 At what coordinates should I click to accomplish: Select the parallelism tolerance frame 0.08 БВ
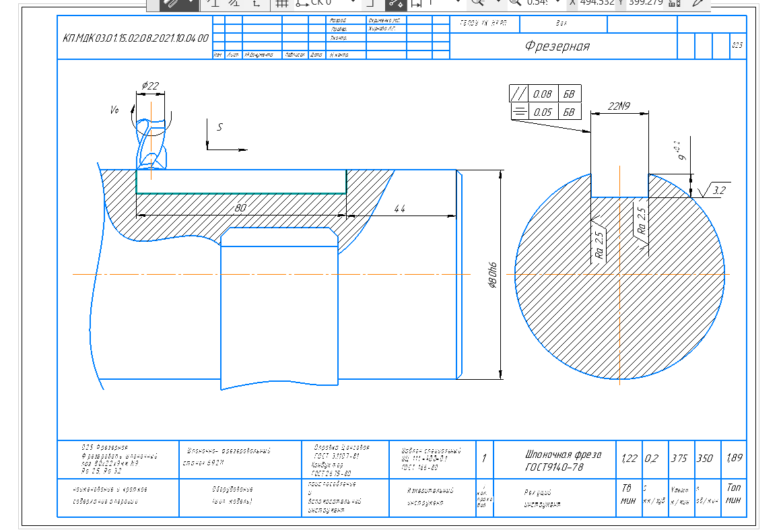545,94
